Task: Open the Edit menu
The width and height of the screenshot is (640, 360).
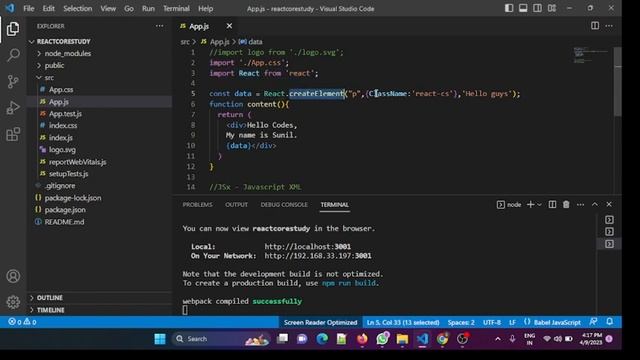Action: (x=49, y=8)
